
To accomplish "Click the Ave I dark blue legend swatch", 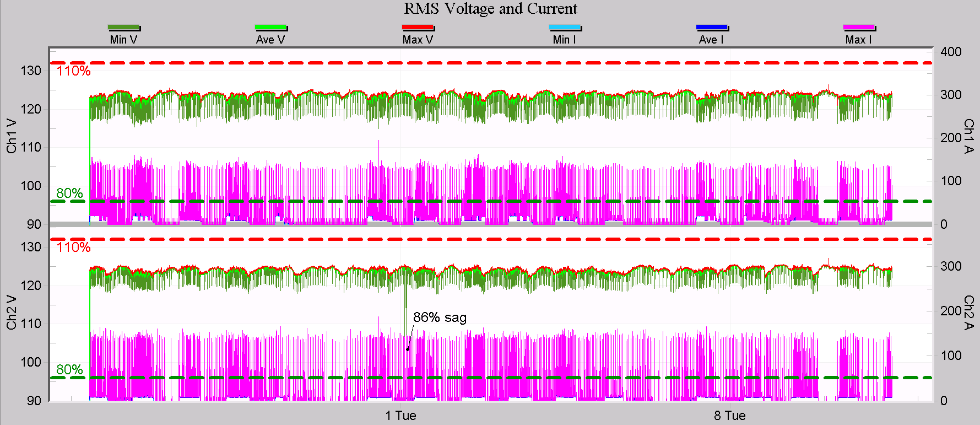I will pyautogui.click(x=712, y=28).
